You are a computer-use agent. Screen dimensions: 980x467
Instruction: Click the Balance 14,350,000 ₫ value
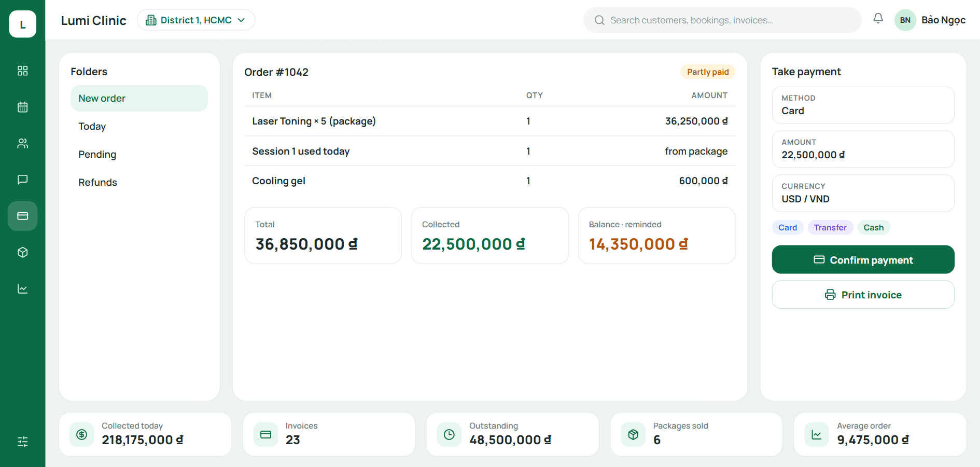[638, 244]
